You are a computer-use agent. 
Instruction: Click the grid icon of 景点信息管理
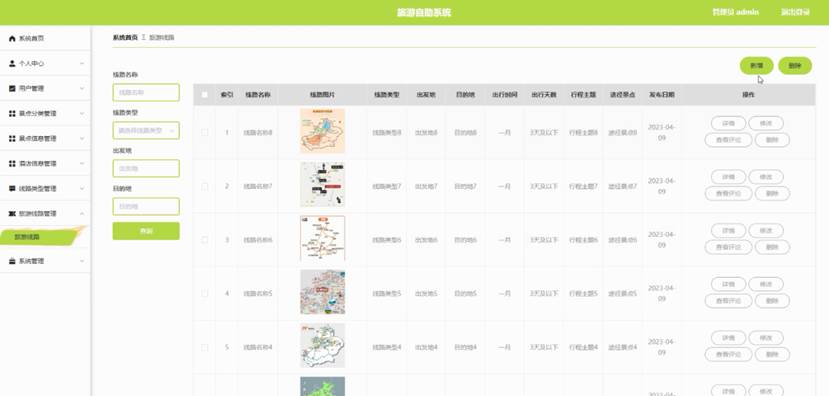tap(12, 139)
